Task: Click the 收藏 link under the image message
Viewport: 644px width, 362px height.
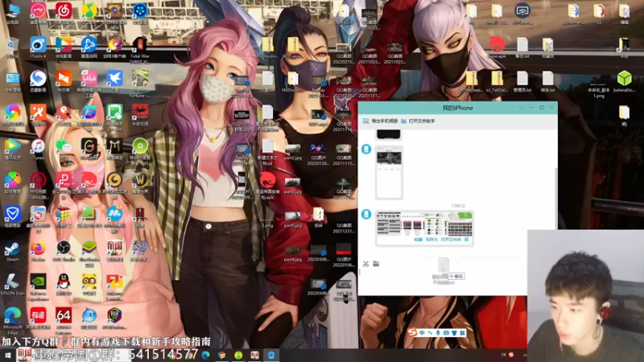Action: (x=418, y=239)
